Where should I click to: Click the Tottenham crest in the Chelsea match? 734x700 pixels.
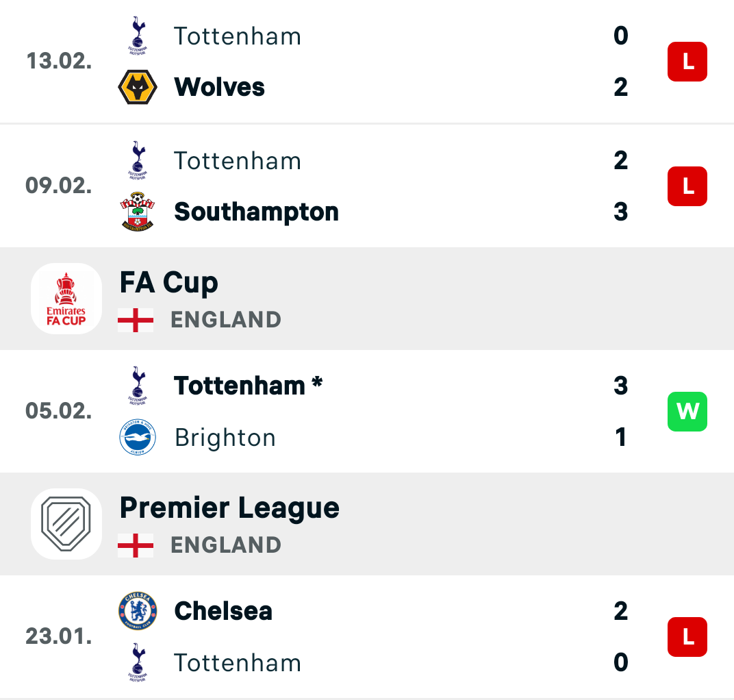138,662
